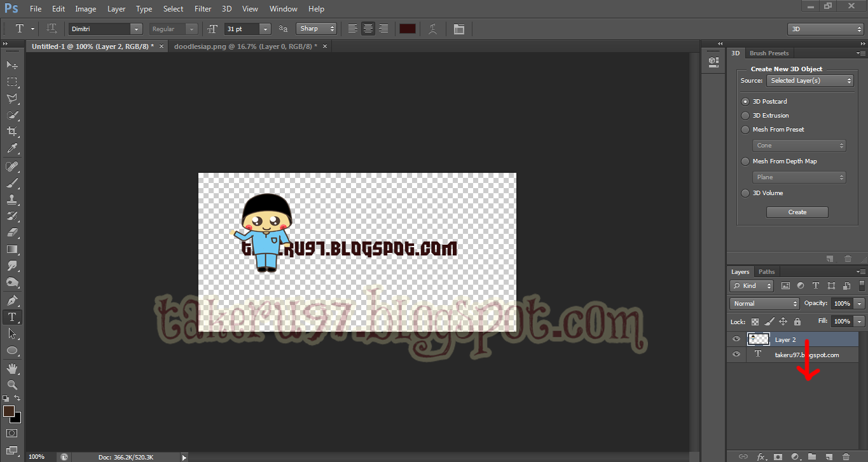This screenshot has width=868, height=462.
Task: Change screen mode icon at toolbox bottom
Action: [12, 451]
